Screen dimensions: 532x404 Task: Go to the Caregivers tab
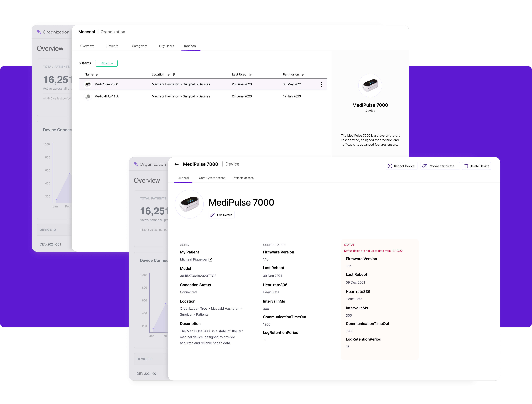[139, 46]
